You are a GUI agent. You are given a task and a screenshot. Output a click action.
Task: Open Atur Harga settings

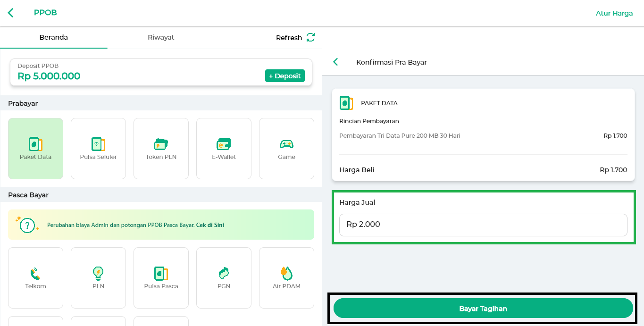click(614, 13)
